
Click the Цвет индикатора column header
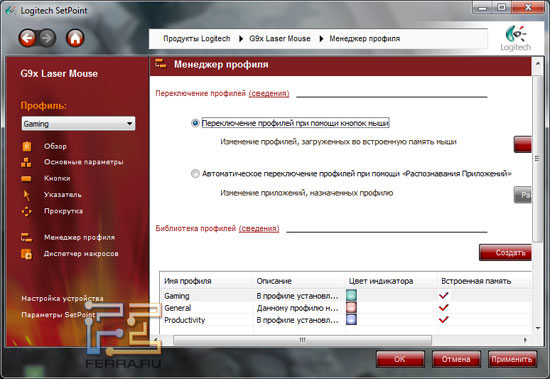391,281
